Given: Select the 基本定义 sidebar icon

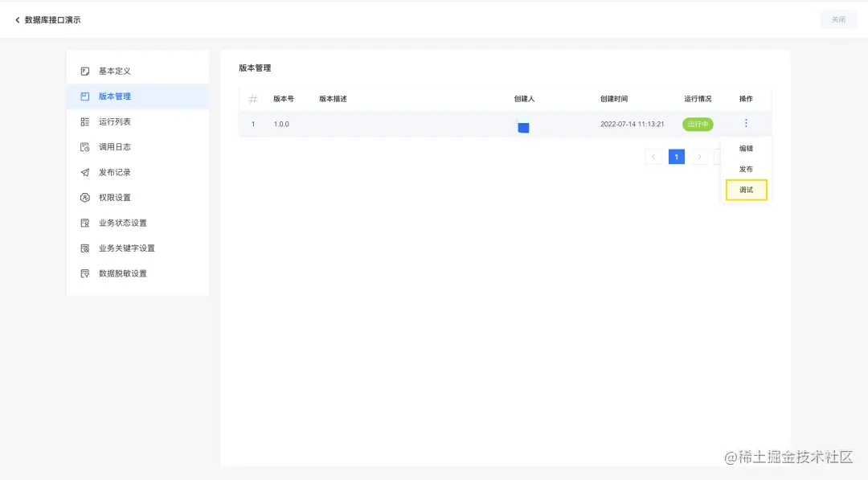Looking at the screenshot, I should [x=84, y=70].
